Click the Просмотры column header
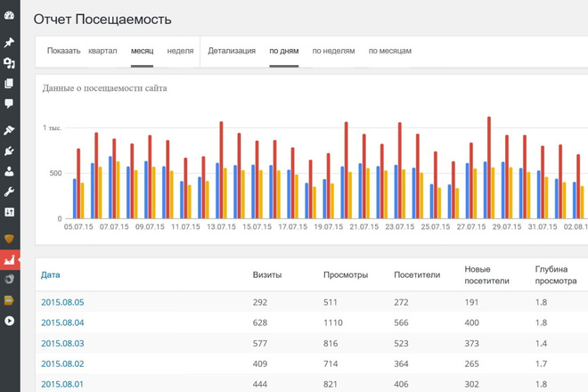Viewport: 588px width, 392px height. click(346, 275)
